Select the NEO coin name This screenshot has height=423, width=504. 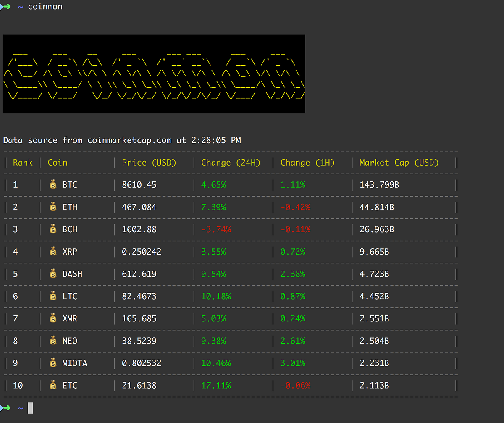[70, 341]
